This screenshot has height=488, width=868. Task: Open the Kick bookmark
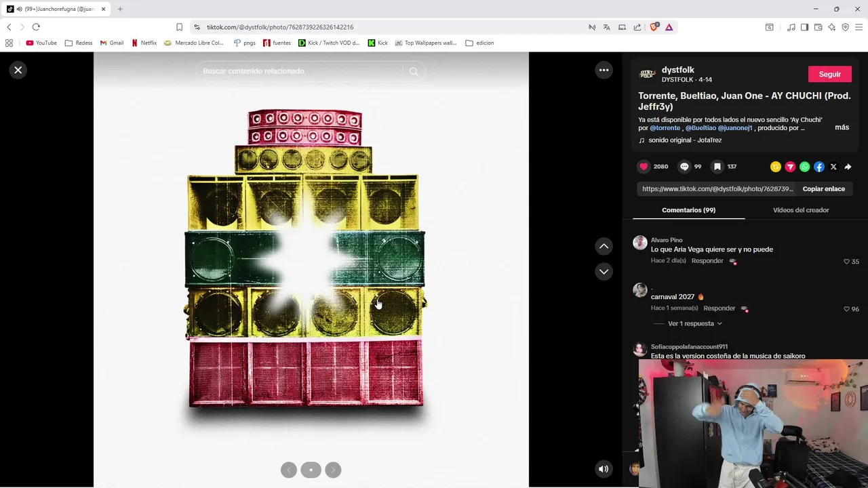tap(378, 43)
